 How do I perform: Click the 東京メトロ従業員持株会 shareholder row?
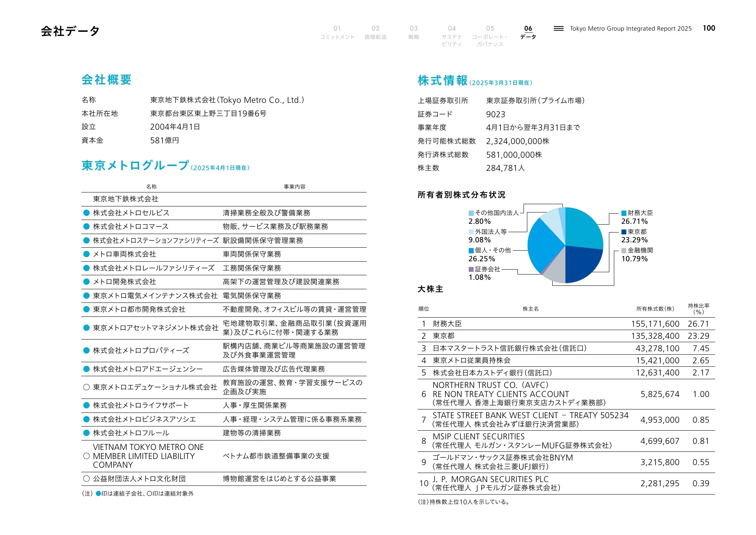point(566,360)
